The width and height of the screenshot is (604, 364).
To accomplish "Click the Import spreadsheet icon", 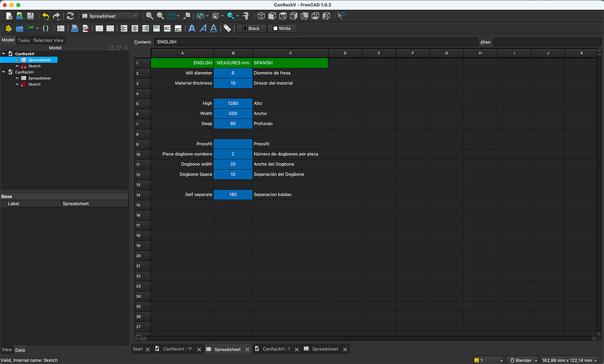I will pyautogui.click(x=74, y=29).
